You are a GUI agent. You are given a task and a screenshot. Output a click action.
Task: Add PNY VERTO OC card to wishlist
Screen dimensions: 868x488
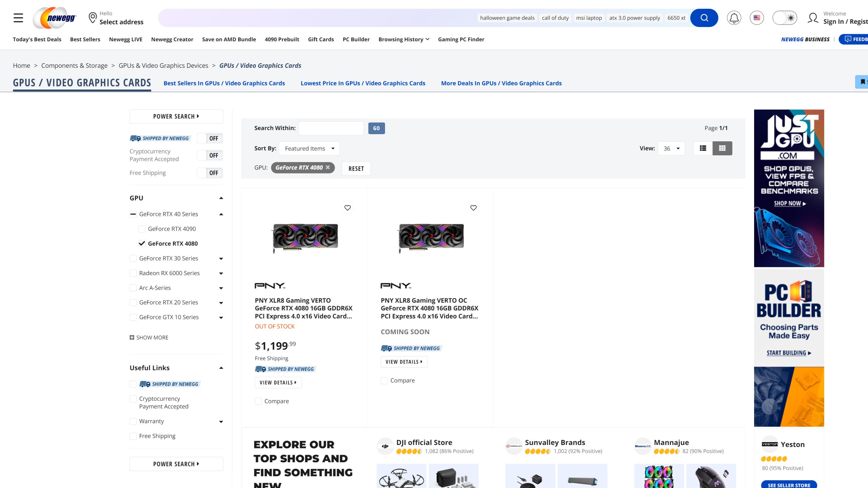[x=473, y=208]
